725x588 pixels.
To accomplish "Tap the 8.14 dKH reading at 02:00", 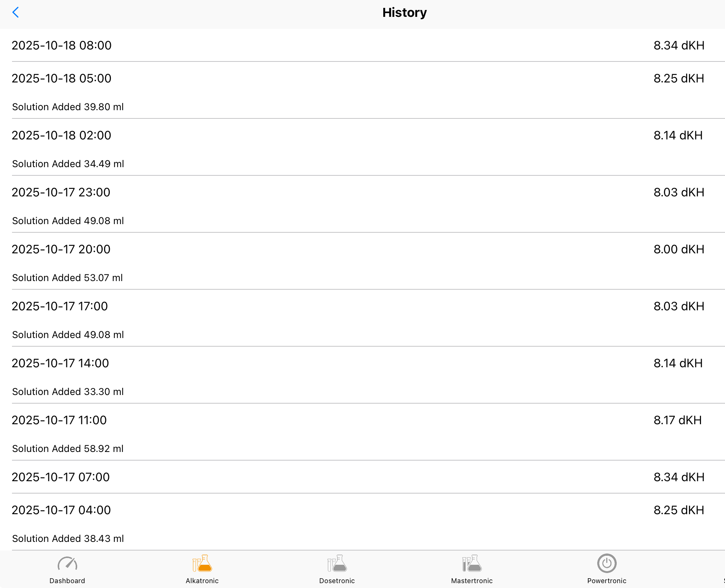I will 678,135.
